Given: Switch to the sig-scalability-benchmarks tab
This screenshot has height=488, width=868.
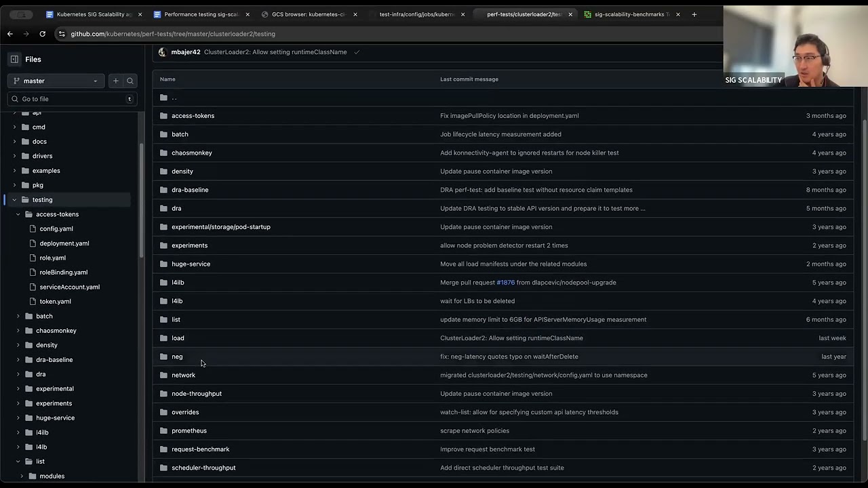Looking at the screenshot, I should coord(632,14).
